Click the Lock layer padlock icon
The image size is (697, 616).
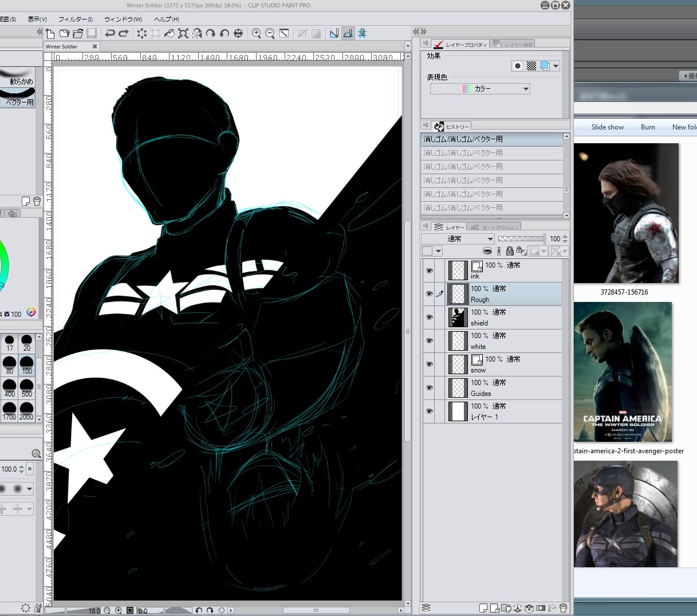[x=509, y=251]
